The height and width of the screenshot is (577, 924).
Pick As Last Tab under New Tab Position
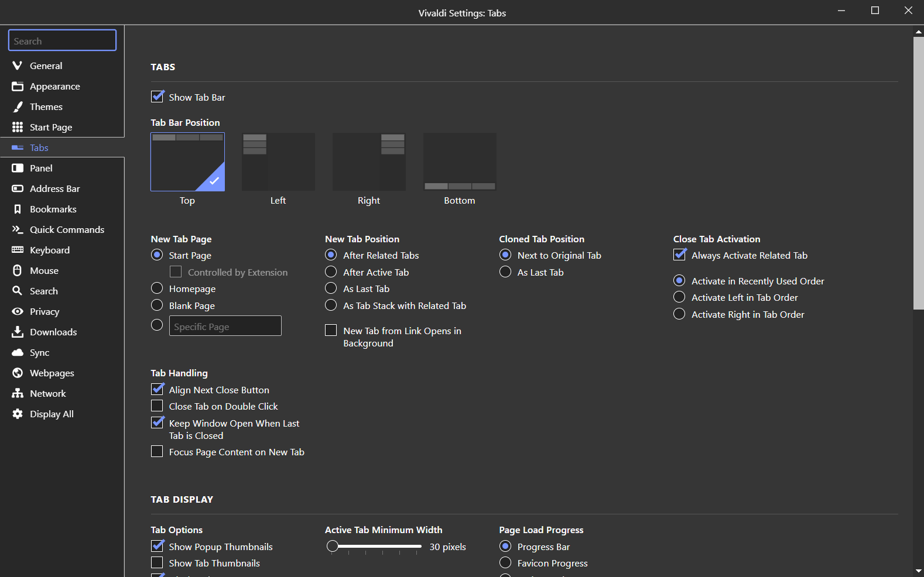pyautogui.click(x=331, y=288)
